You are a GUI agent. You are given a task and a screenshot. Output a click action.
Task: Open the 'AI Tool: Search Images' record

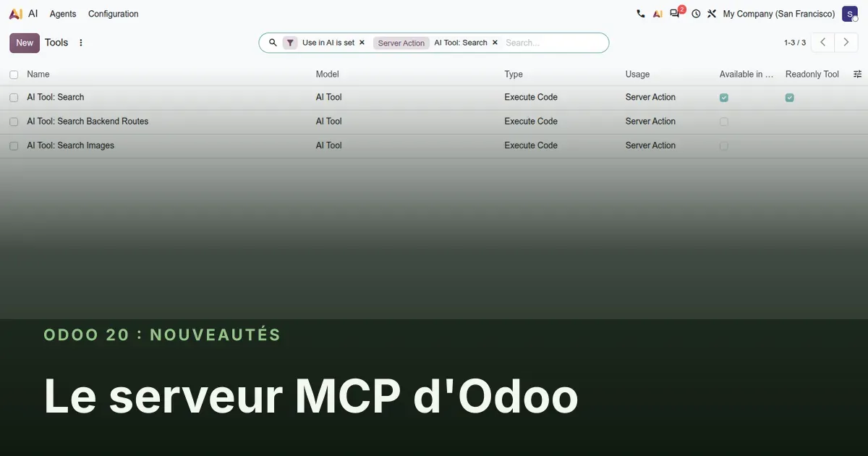click(x=71, y=145)
